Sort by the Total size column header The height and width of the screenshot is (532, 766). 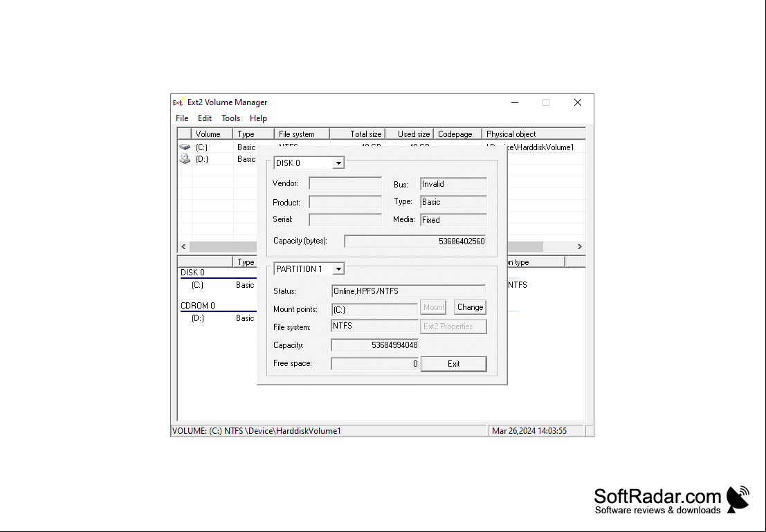pyautogui.click(x=358, y=134)
